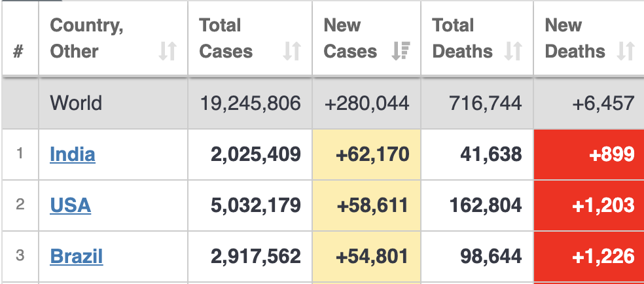The image size is (644, 284).
Task: Click World total cases 19,245,806
Action: pyautogui.click(x=250, y=103)
